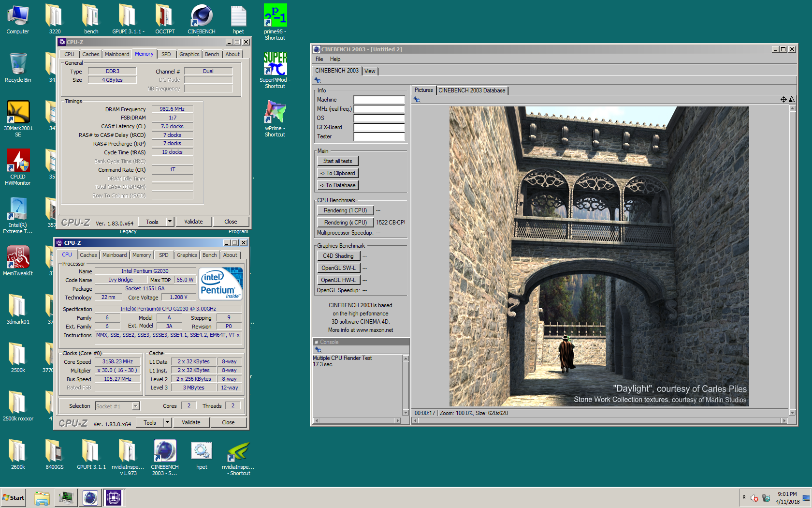Show hidden tray icons arrow
The height and width of the screenshot is (508, 812).
(x=744, y=497)
